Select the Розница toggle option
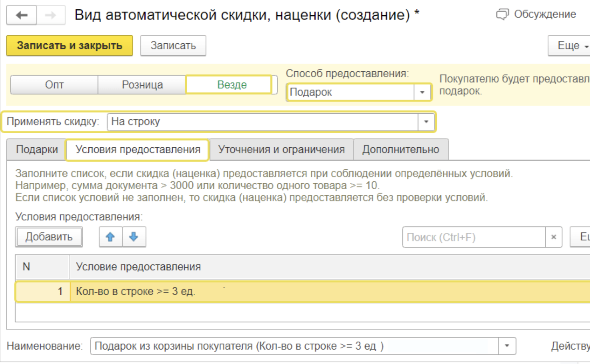The width and height of the screenshot is (591, 364). 142,85
